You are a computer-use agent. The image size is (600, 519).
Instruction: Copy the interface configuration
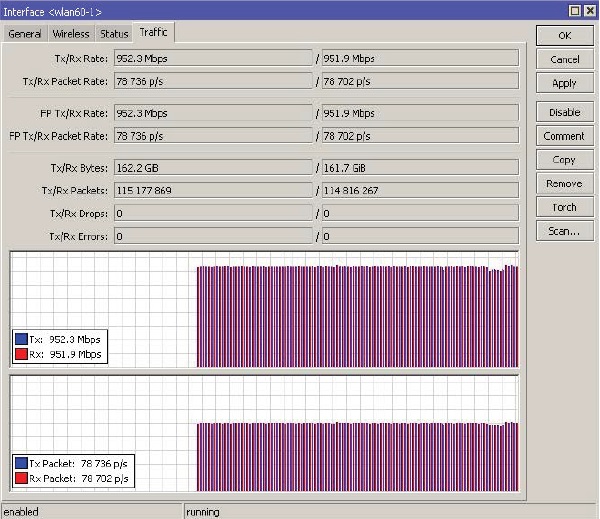coord(564,160)
